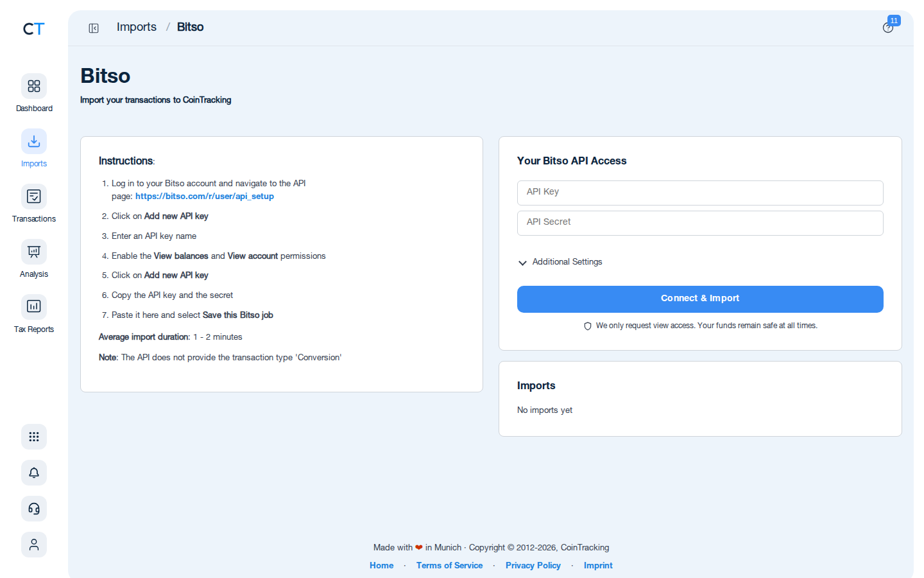The width and height of the screenshot is (924, 578).
Task: Open the notifications bell
Action: 34,473
